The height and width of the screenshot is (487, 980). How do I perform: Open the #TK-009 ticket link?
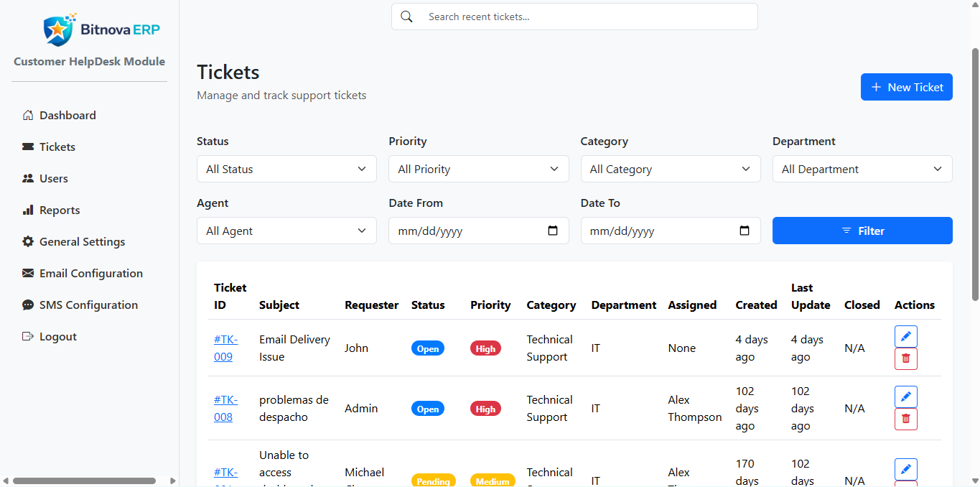tap(225, 348)
